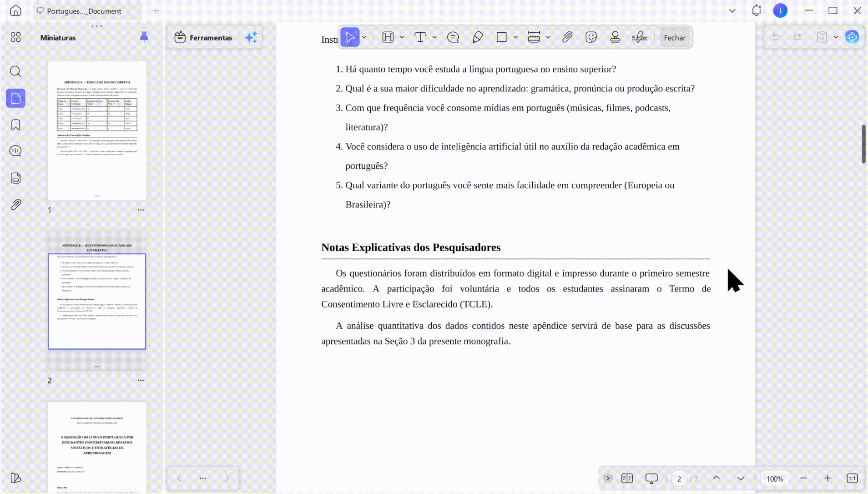Select the stamp tool
Viewport: 868px width, 494px height.
click(615, 37)
